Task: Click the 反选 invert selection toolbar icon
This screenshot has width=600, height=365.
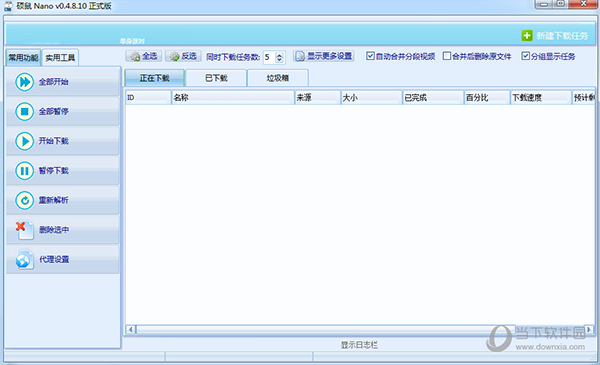Action: coord(174,57)
